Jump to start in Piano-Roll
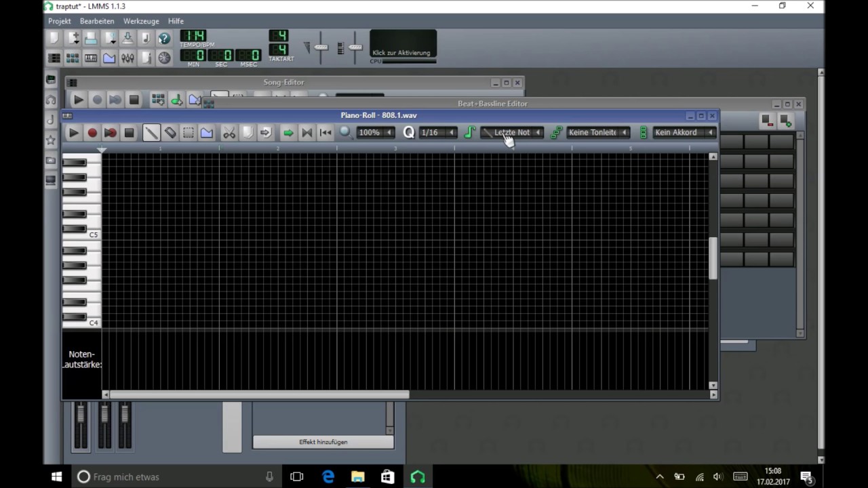Viewport: 868px width, 488px height. (325, 133)
